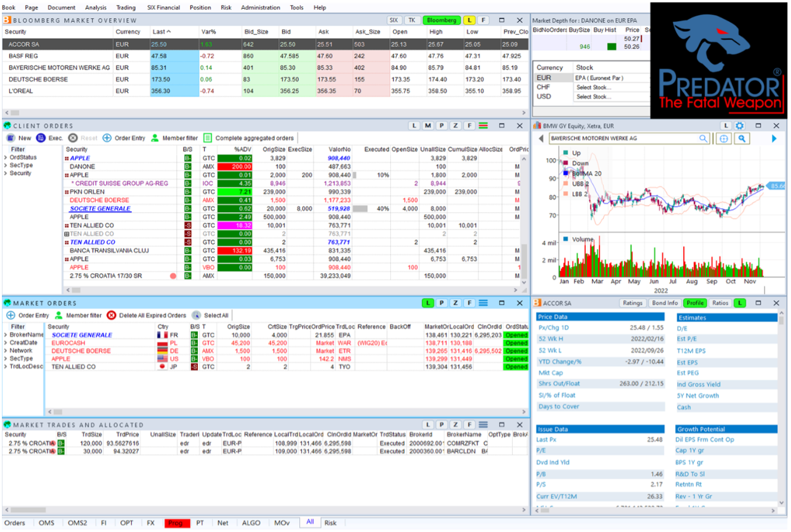This screenshot has height=532, width=791.
Task: Click the BollMA 20 blue legend swatch
Action: 565,174
